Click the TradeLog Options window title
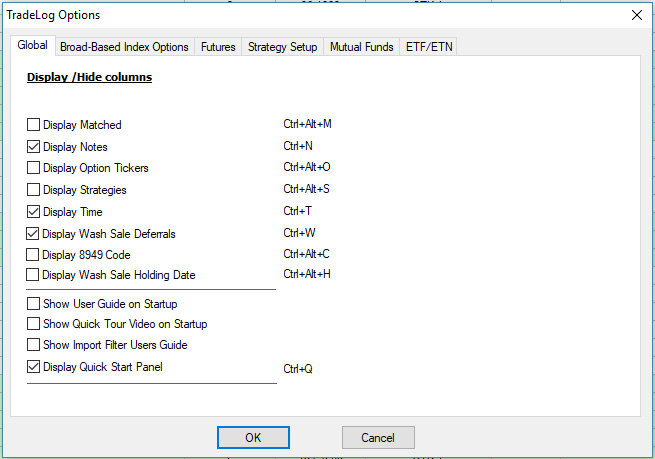The width and height of the screenshot is (655, 459). click(x=53, y=15)
